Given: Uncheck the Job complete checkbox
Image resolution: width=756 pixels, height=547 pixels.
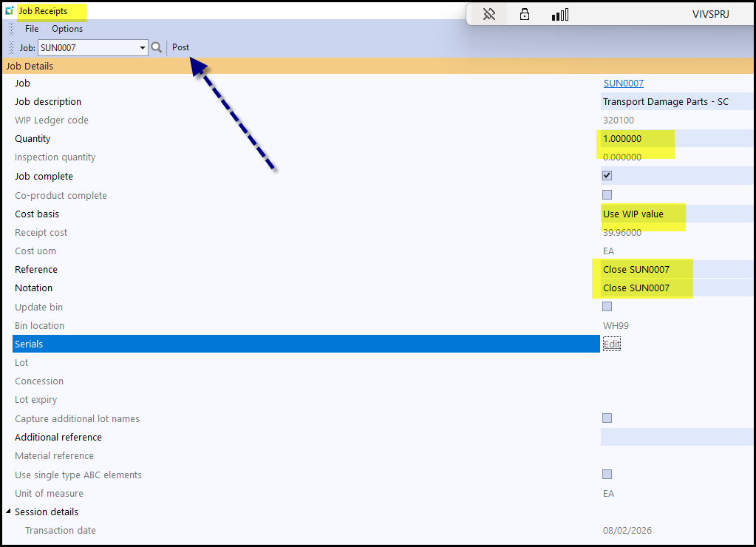Looking at the screenshot, I should [x=607, y=176].
